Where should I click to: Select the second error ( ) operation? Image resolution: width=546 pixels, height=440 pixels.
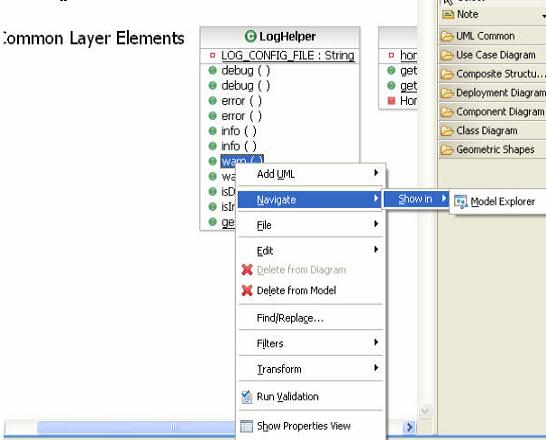(x=241, y=116)
